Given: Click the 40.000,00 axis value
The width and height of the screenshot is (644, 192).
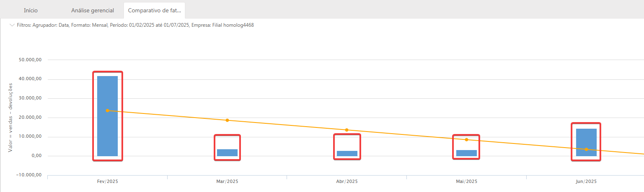Looking at the screenshot, I should 30,79.
